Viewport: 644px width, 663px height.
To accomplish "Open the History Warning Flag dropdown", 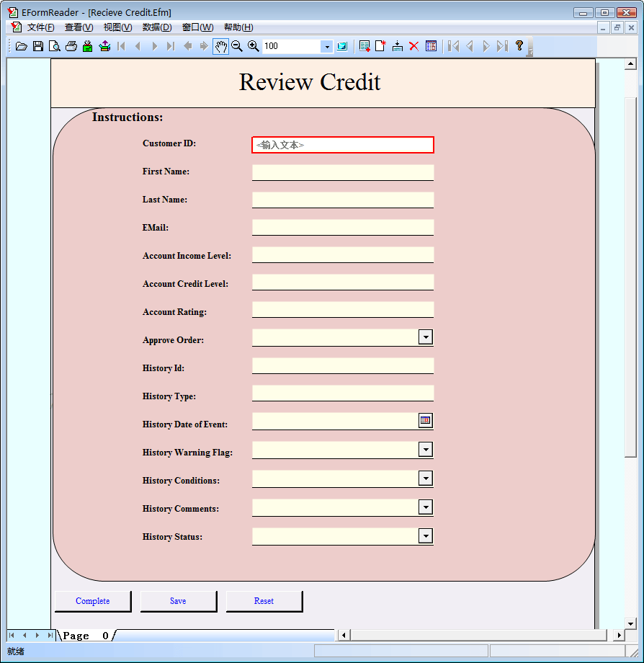I will (426, 450).
